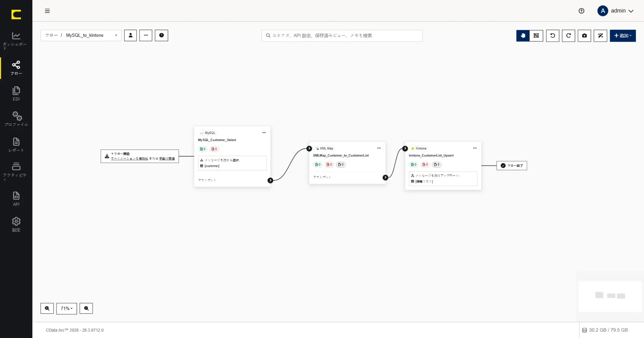The image size is (644, 338).
Task: Click the [顧客リスト] table entry
Action: (x=422, y=181)
